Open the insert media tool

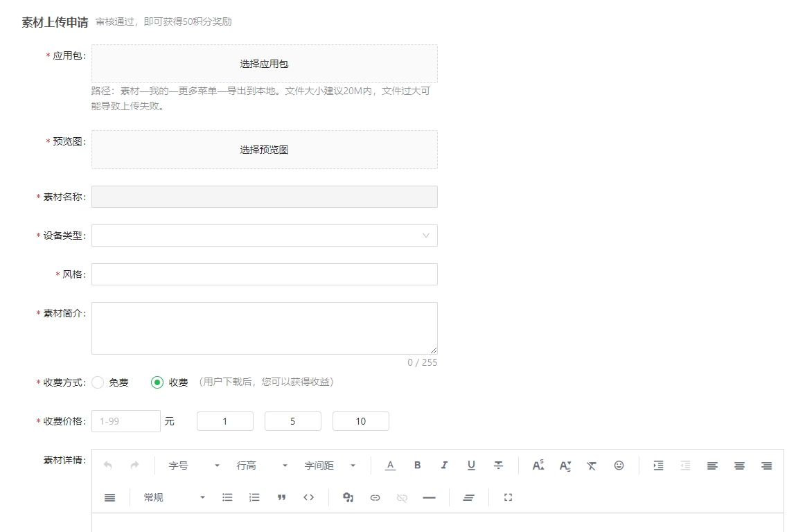pyautogui.click(x=348, y=497)
